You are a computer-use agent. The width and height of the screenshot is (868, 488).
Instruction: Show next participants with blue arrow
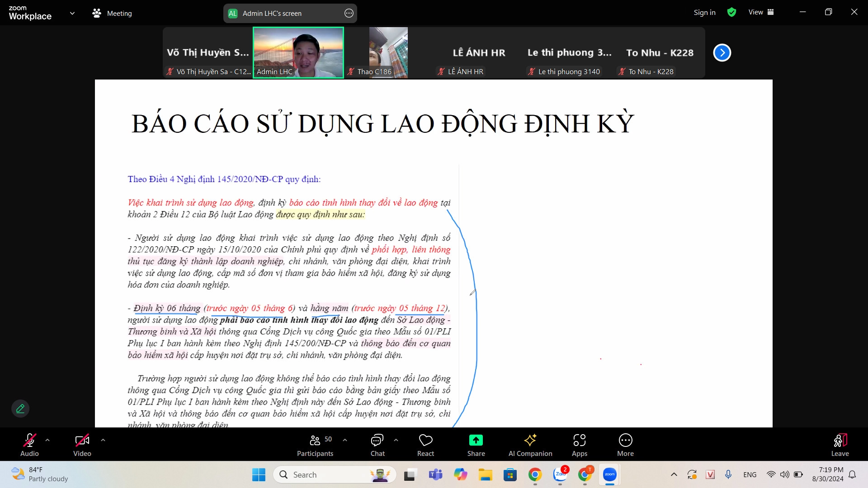[722, 53]
